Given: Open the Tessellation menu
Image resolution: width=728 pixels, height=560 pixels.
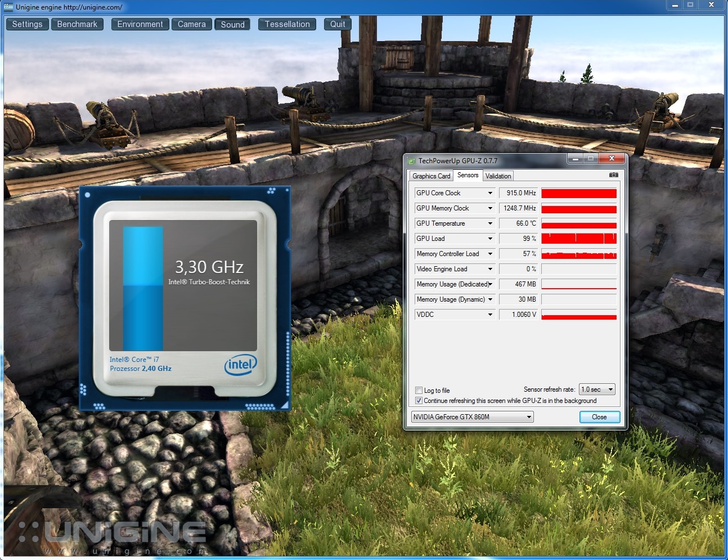Looking at the screenshot, I should coord(287,24).
